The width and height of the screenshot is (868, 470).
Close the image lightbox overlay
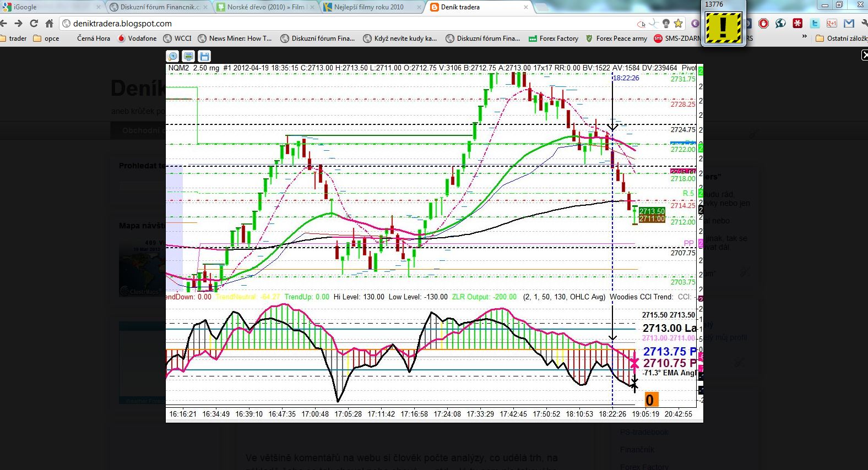pos(864,55)
